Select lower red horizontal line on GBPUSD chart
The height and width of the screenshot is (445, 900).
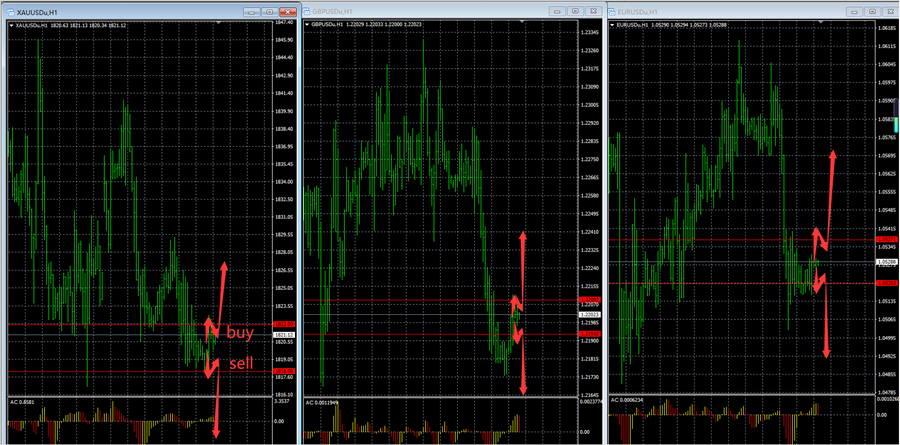click(400, 334)
